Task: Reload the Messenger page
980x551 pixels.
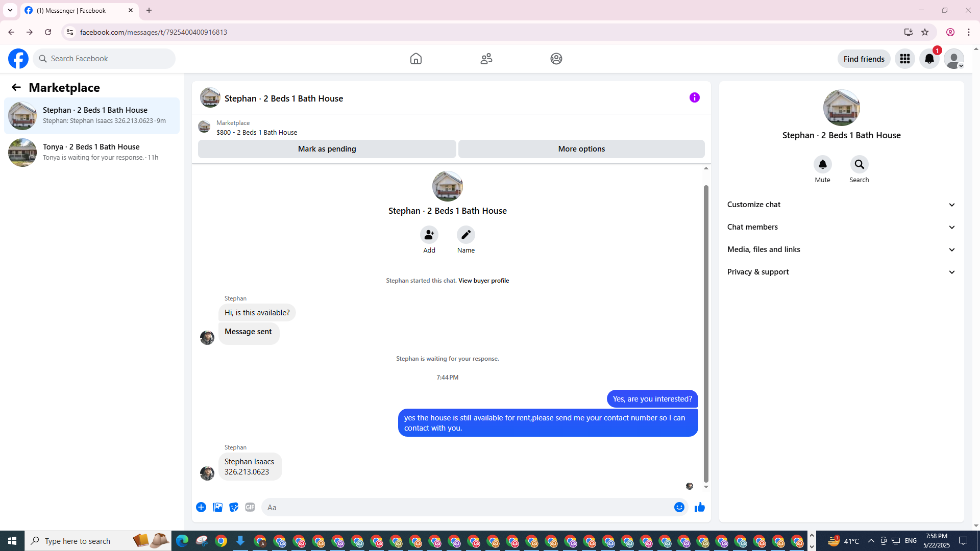Action: [x=48, y=32]
